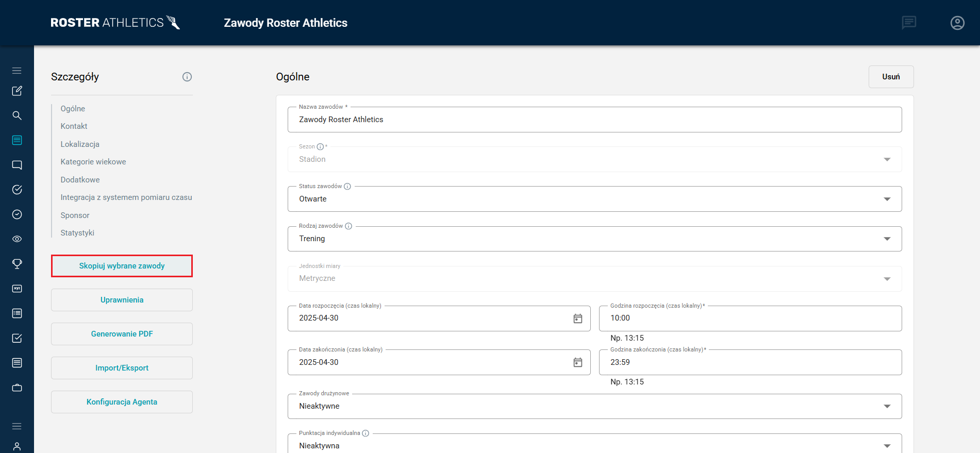Open the messages icon in top header
Screen dimensions: 980x453
tap(909, 23)
